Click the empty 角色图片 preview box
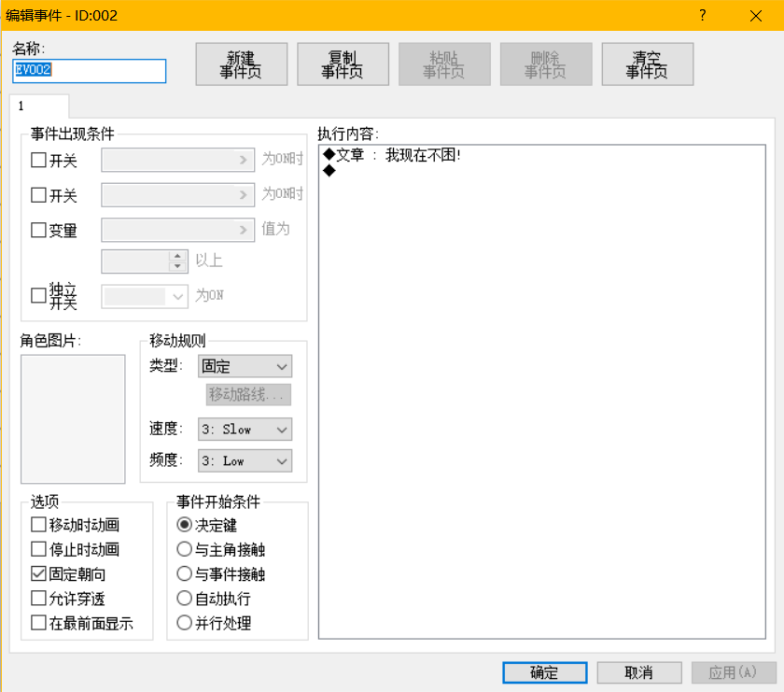Screen dimensions: 784x692 [73, 418]
